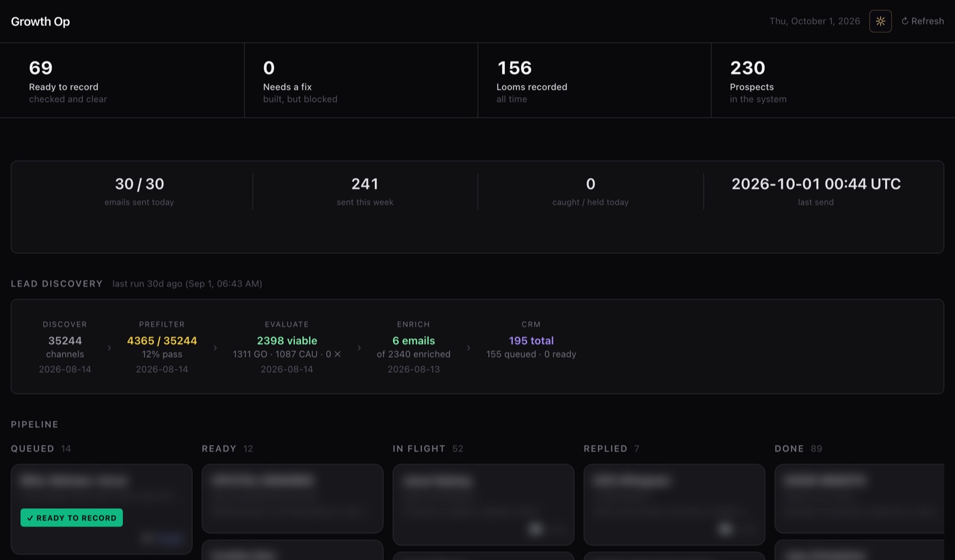The width and height of the screenshot is (955, 560).
Task: Click the 30 / 30 emails sent today value
Action: click(140, 184)
